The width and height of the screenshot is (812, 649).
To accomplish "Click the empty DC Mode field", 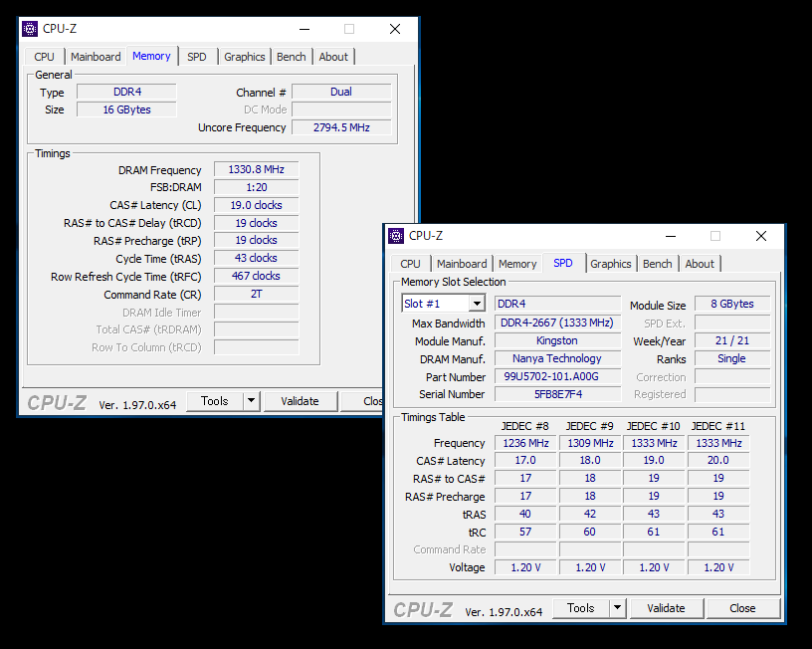I will (x=341, y=109).
